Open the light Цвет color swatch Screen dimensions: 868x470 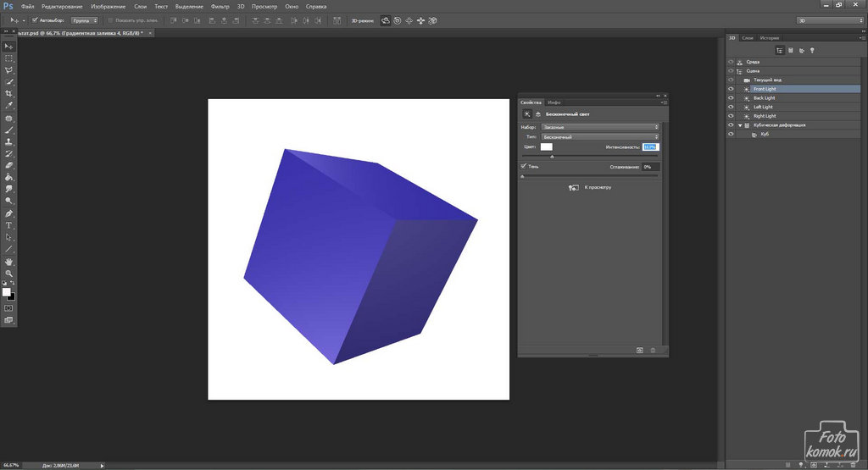coord(547,147)
